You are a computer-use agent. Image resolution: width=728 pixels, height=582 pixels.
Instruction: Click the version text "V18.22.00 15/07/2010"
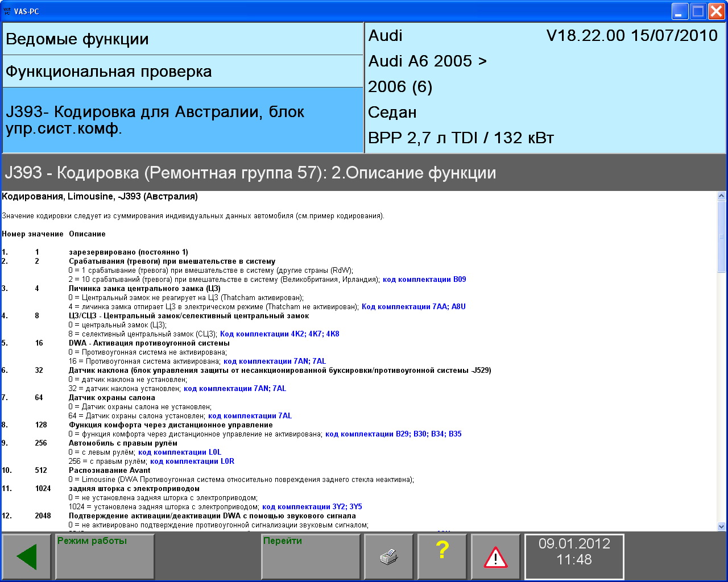pyautogui.click(x=632, y=36)
